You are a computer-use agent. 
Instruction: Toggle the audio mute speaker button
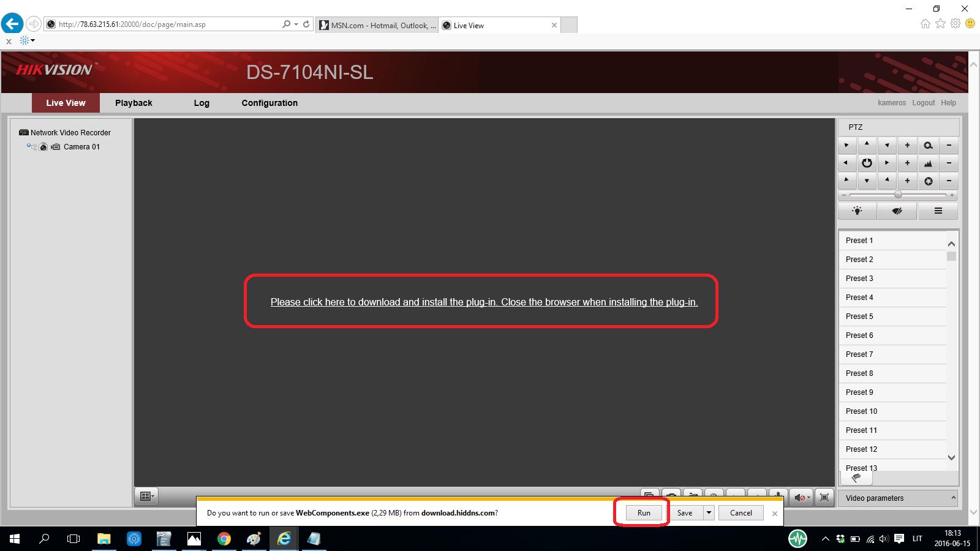(802, 498)
